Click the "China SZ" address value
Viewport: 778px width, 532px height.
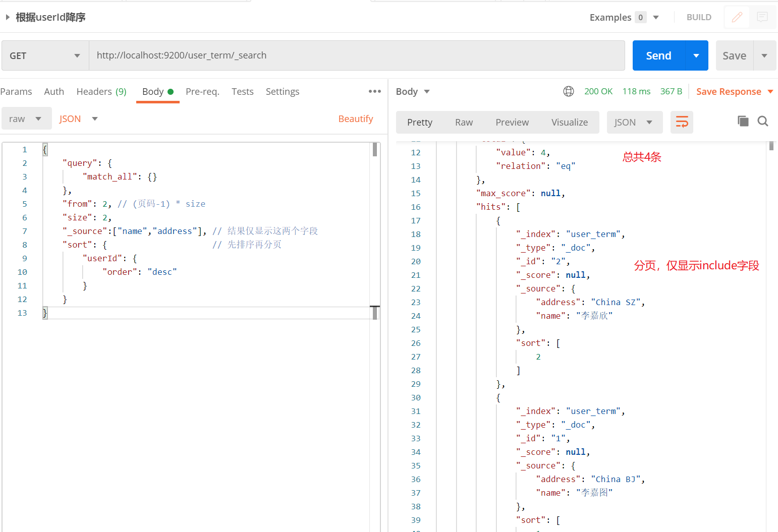point(616,302)
